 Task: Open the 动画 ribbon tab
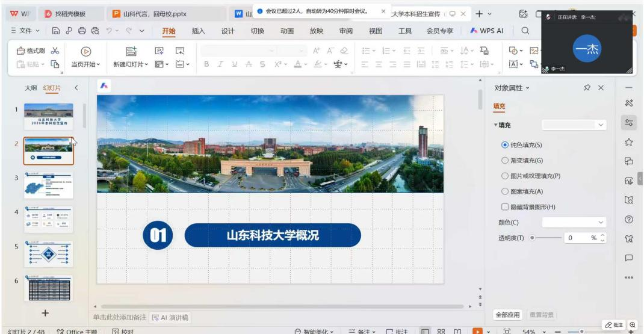coord(287,31)
